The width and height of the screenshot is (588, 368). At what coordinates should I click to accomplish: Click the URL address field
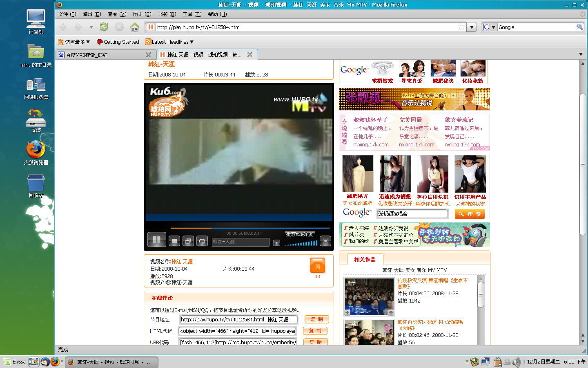(306, 27)
